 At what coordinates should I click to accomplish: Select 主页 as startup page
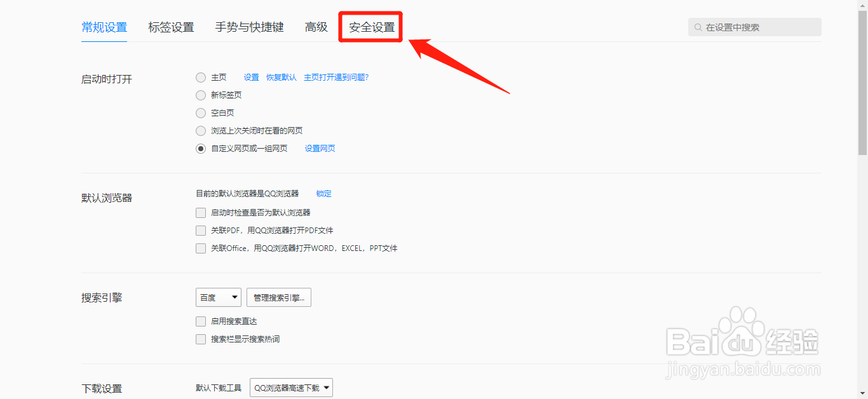click(200, 77)
